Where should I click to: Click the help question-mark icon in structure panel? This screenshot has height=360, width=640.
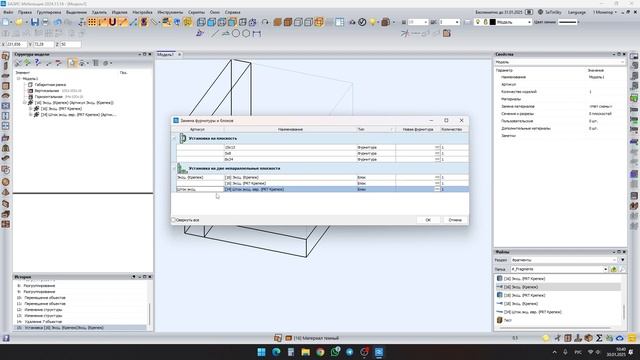[x=38, y=62]
